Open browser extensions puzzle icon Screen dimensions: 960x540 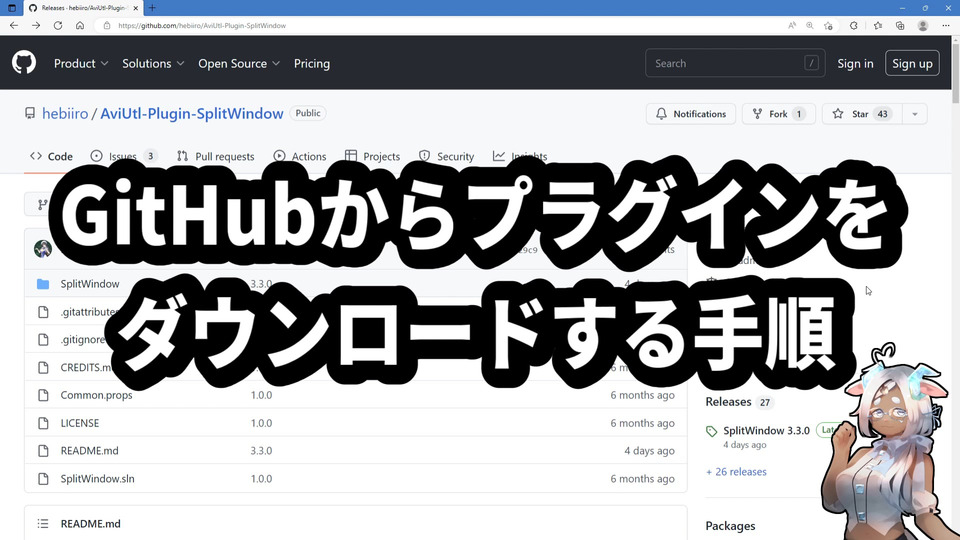[853, 26]
